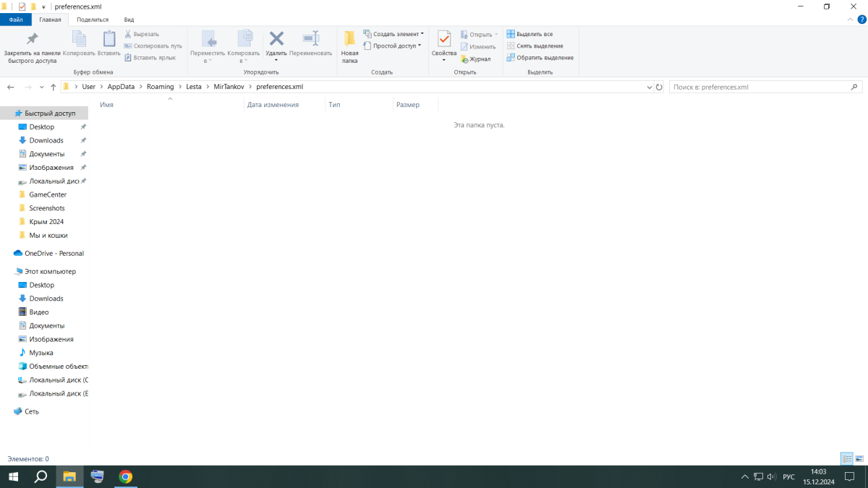
Task: Click the New Folder icon
Action: [349, 40]
